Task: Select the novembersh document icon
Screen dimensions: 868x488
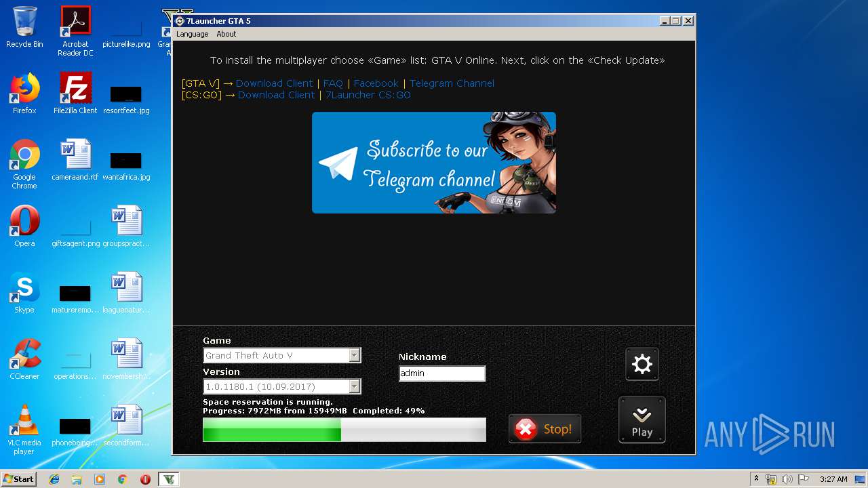Action: click(x=126, y=359)
